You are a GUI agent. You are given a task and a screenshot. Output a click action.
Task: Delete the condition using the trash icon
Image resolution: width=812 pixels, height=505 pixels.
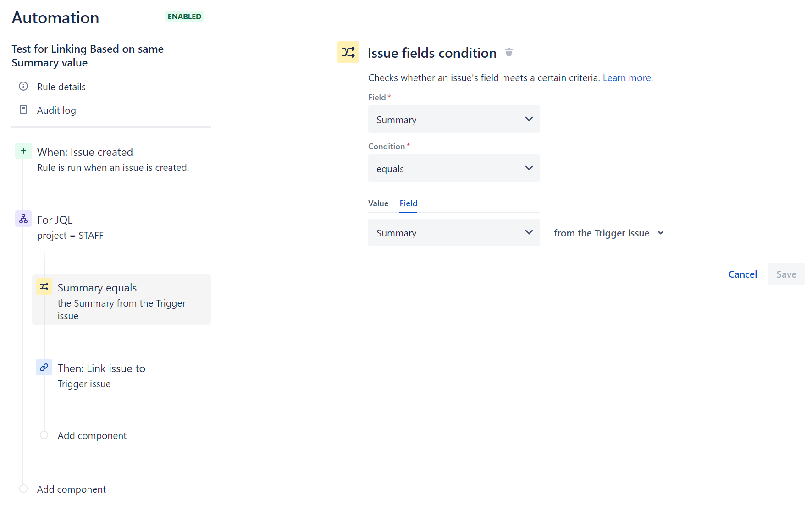pos(509,52)
